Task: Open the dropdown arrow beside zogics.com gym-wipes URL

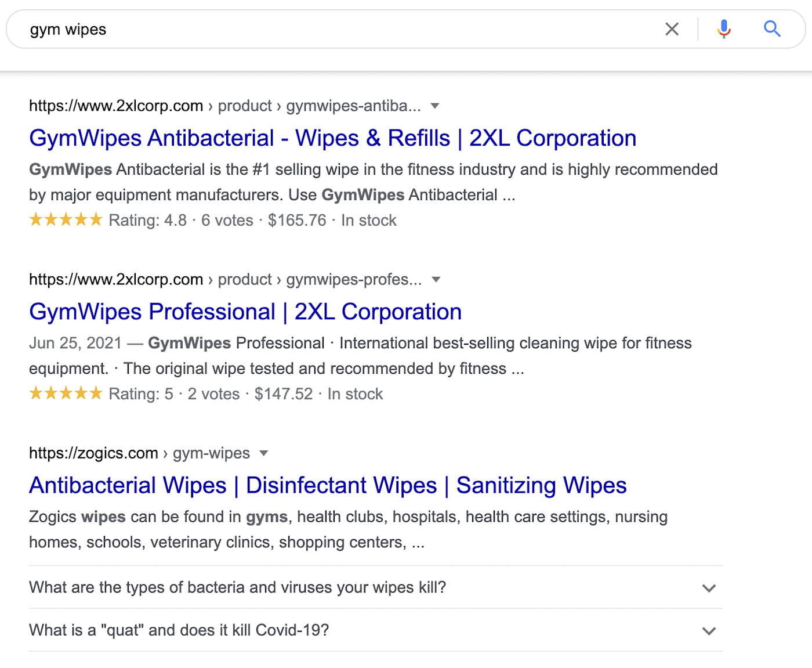Action: pyautogui.click(x=264, y=453)
